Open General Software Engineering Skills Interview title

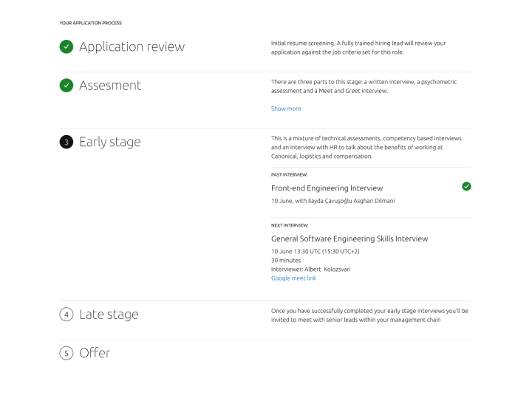point(349,238)
